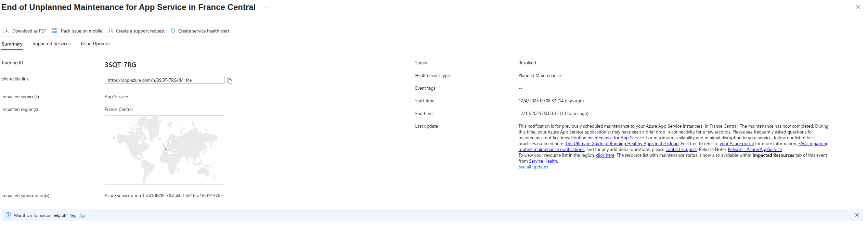Click the service health alert bell icon

click(173, 30)
